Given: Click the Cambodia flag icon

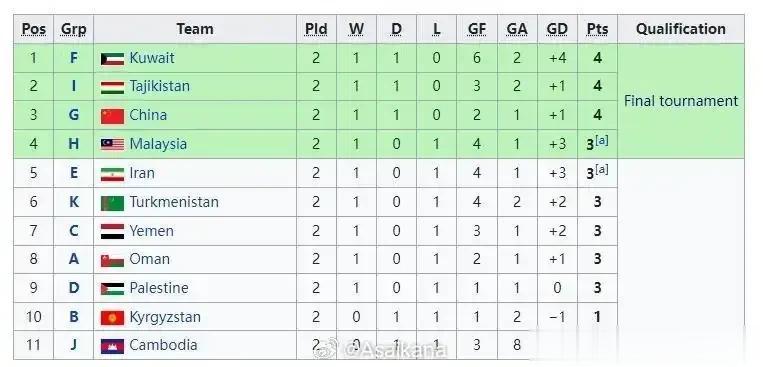Looking at the screenshot, I should (x=112, y=346).
